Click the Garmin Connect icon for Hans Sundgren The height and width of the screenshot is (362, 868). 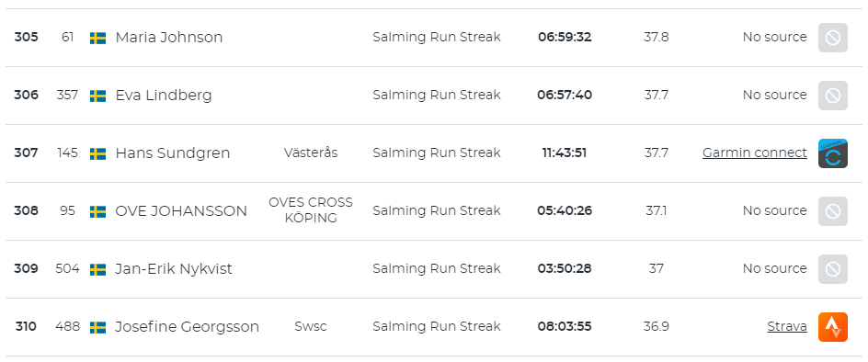click(x=832, y=153)
